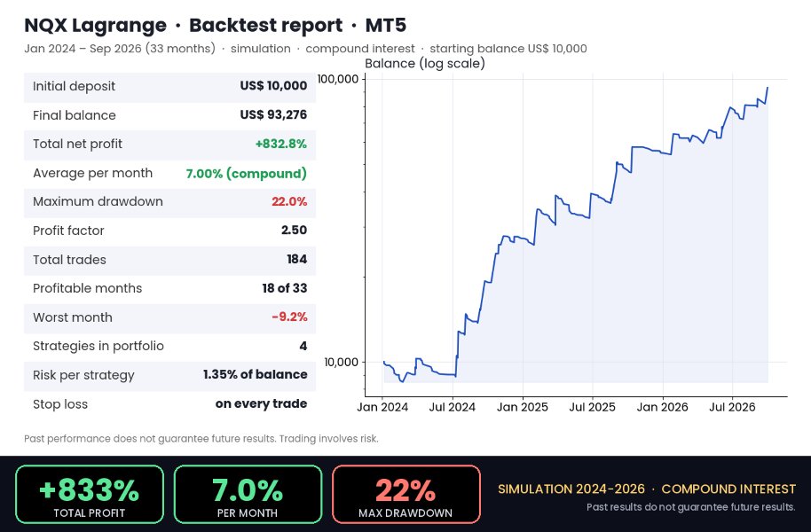Click the "Strategies in portfolio" row label
The width and height of the screenshot is (811, 532).
coord(98,346)
